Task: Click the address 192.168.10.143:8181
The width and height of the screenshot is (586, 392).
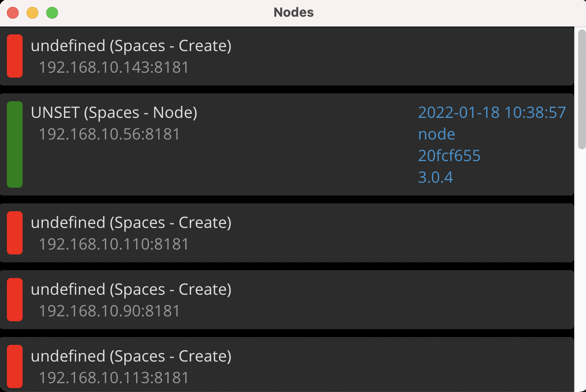Action: pos(114,67)
